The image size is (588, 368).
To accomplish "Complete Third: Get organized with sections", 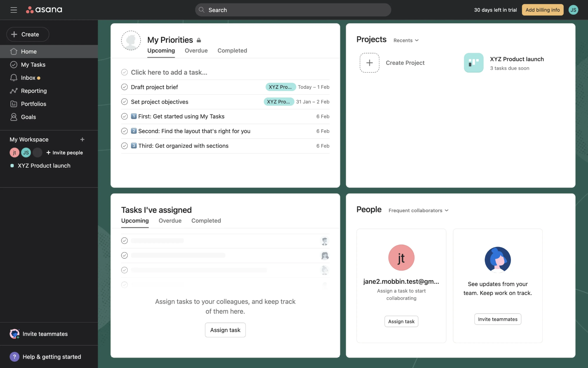I will click(x=124, y=146).
